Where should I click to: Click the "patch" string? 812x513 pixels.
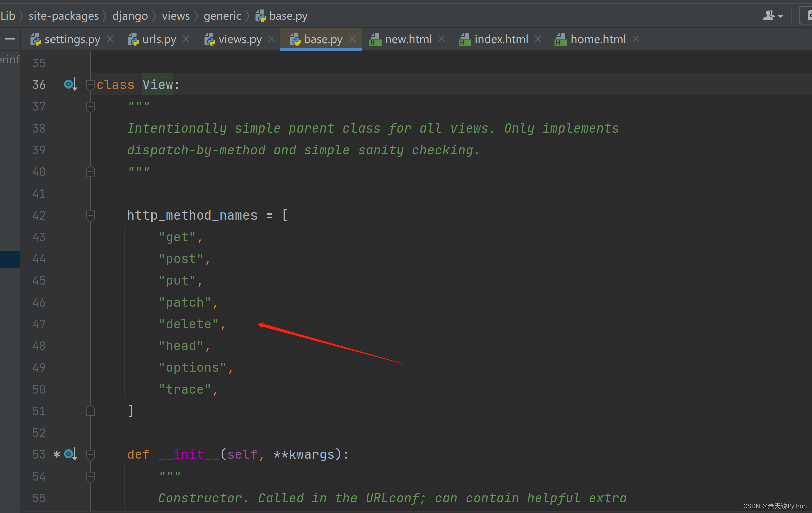pos(185,303)
